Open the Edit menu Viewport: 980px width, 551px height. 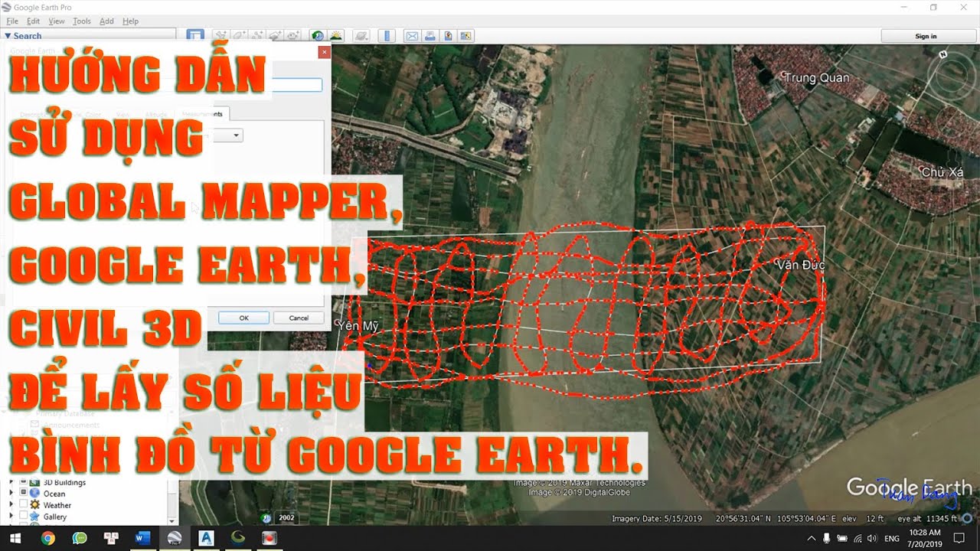[x=33, y=21]
